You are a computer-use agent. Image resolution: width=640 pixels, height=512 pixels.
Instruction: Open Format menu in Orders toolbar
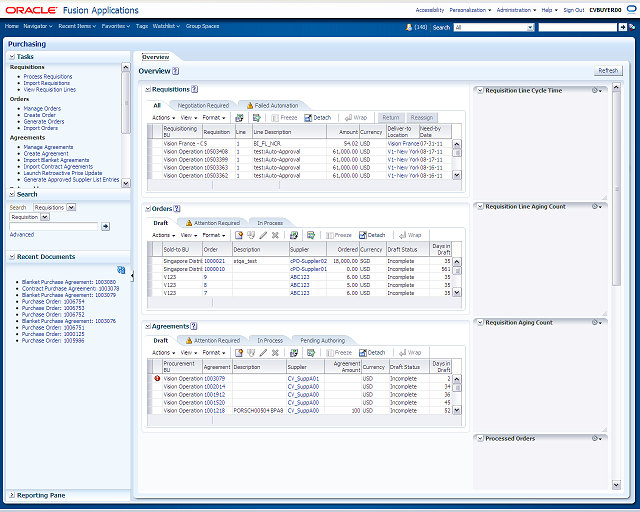(x=214, y=235)
